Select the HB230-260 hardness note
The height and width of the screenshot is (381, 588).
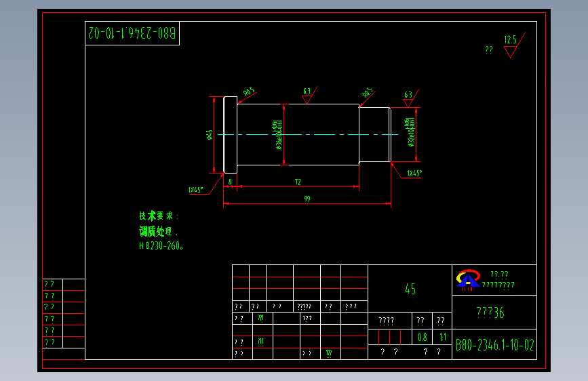pos(161,245)
